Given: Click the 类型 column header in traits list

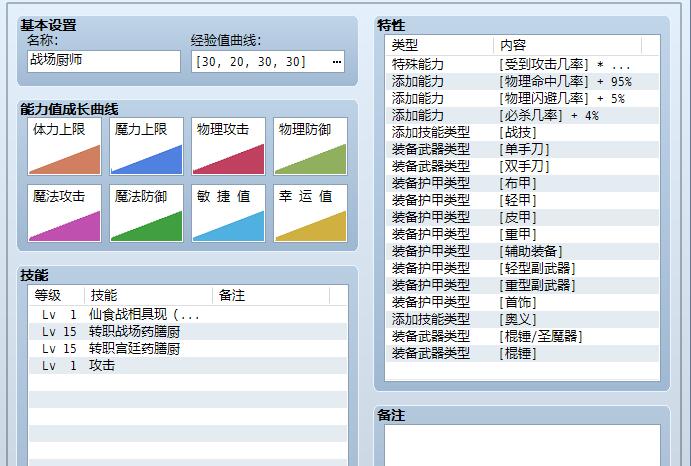Looking at the screenshot, I should [x=440, y=45].
